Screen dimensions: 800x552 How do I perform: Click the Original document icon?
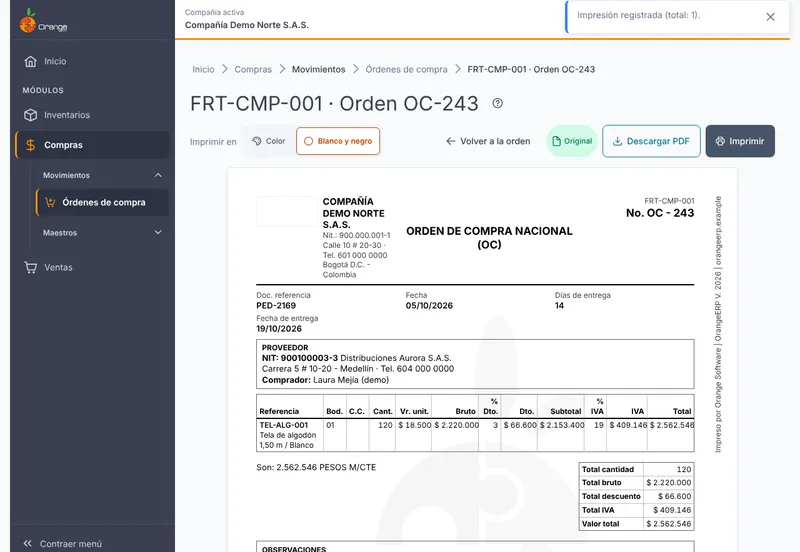pyautogui.click(x=557, y=141)
